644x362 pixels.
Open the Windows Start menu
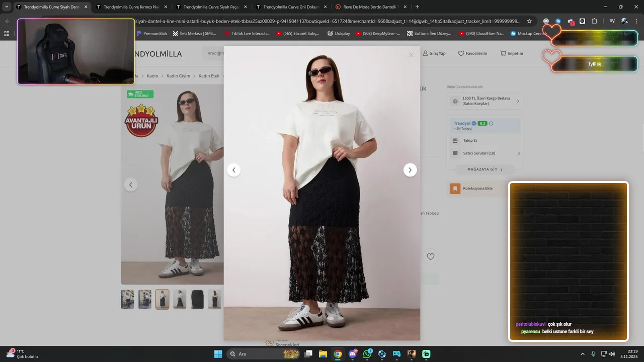click(218, 354)
